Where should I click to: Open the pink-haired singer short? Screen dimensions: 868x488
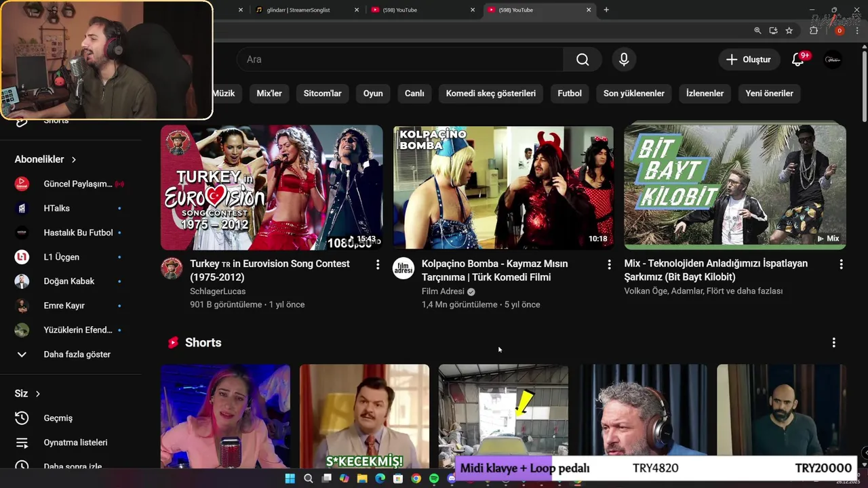point(225,417)
